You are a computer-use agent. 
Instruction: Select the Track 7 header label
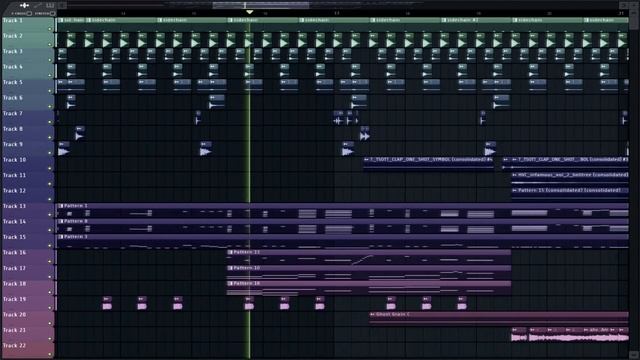point(13,113)
